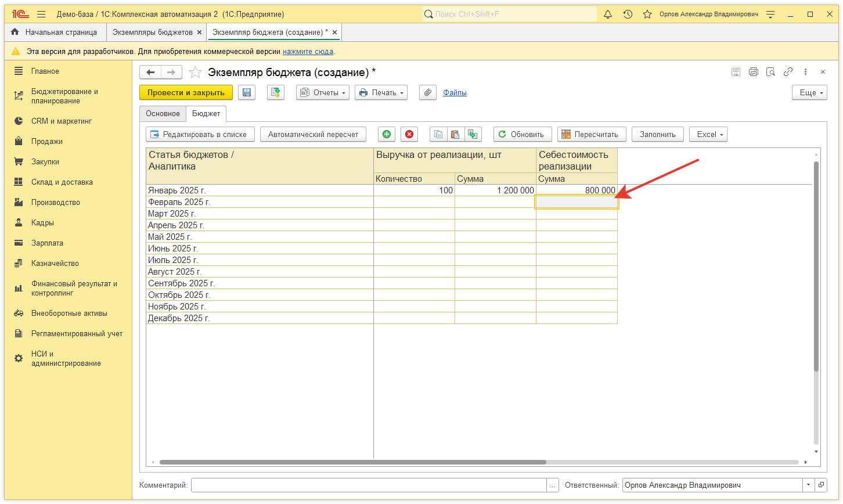Viewport: 843px width, 504px height.
Task: Click the horizontal scrollbar under the budget table
Action: tap(352, 462)
